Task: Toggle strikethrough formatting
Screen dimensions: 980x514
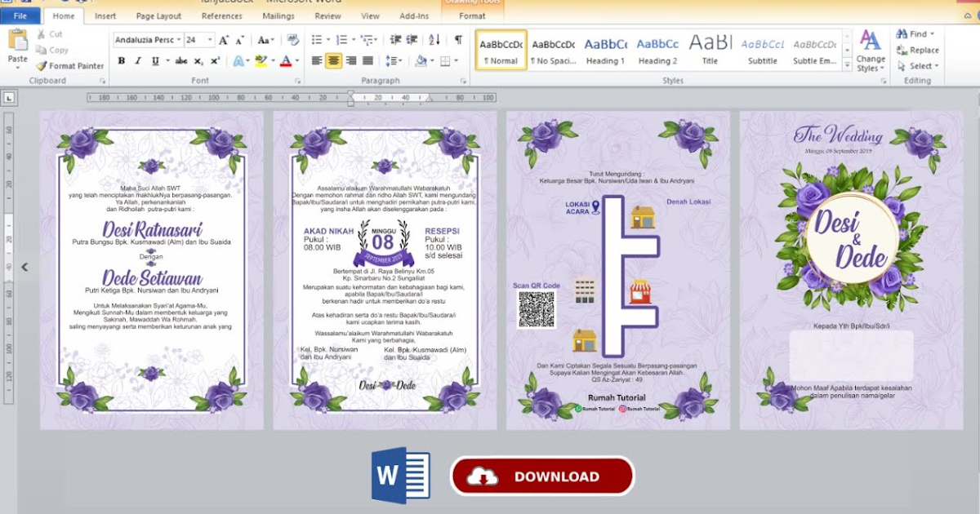Action: tap(181, 60)
